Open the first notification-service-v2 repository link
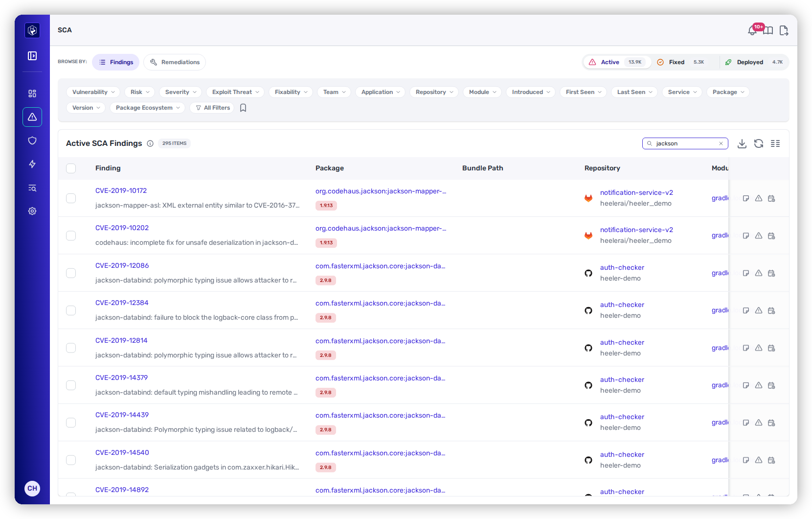 pos(636,192)
